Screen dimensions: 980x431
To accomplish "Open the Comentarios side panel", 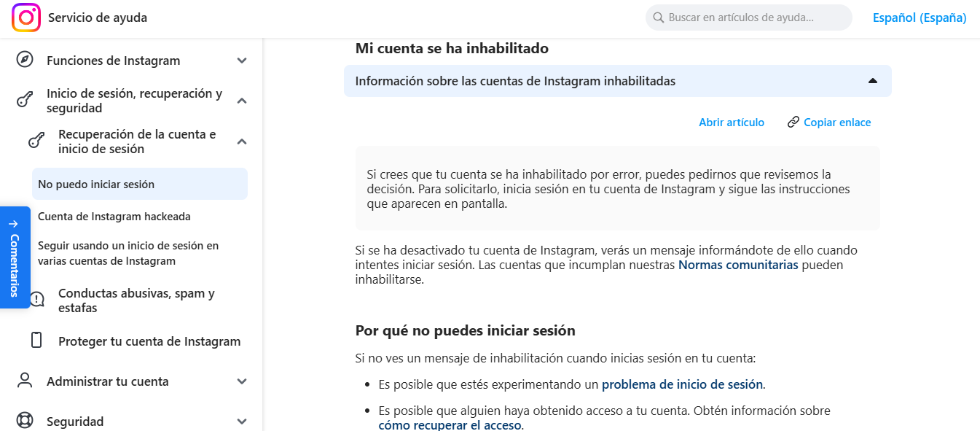I will 14,257.
